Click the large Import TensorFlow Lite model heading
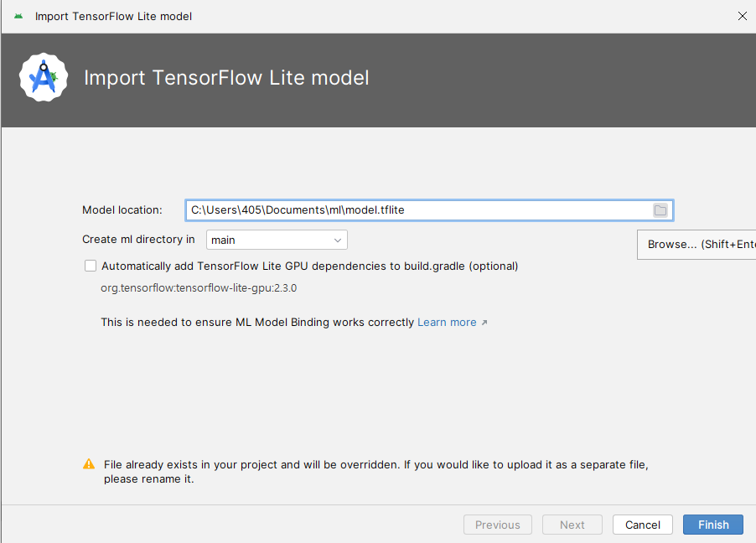Viewport: 756px width, 543px height. pos(226,78)
